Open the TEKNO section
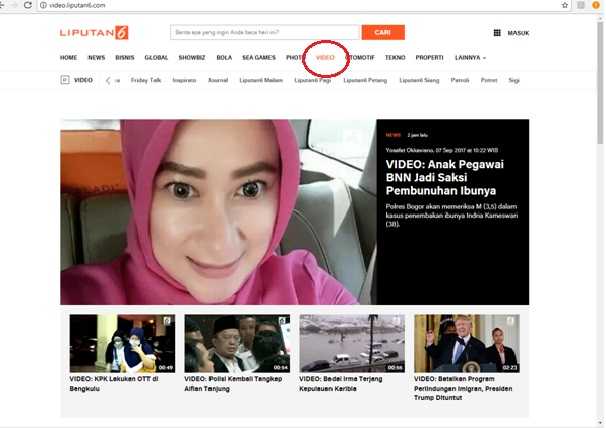606x428 pixels. point(395,58)
